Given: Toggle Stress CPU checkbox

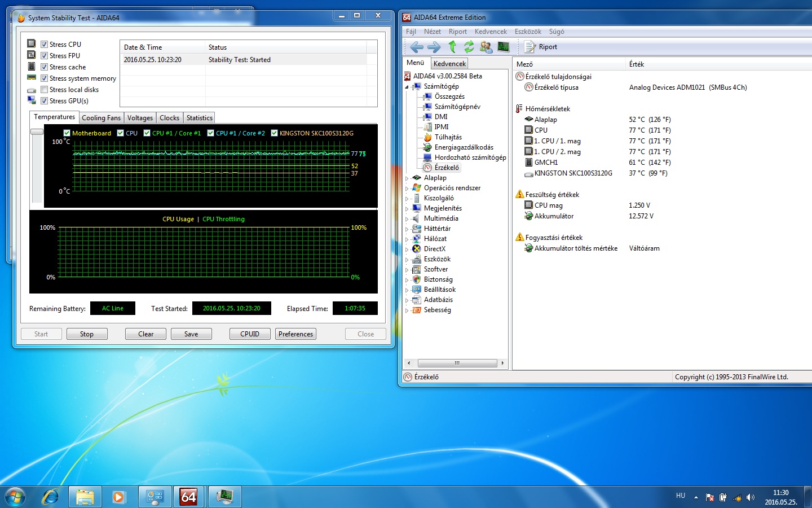Looking at the screenshot, I should pyautogui.click(x=44, y=45).
